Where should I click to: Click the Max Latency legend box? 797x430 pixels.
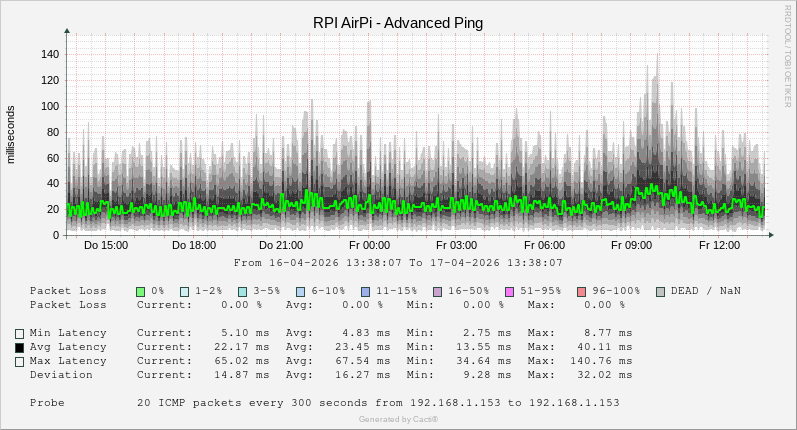point(19,361)
